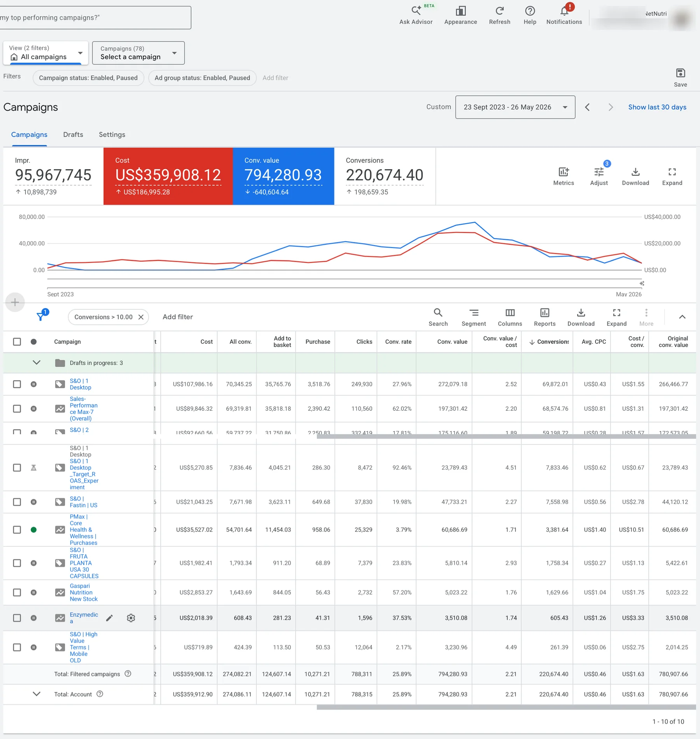Open the Help icon

click(x=530, y=16)
